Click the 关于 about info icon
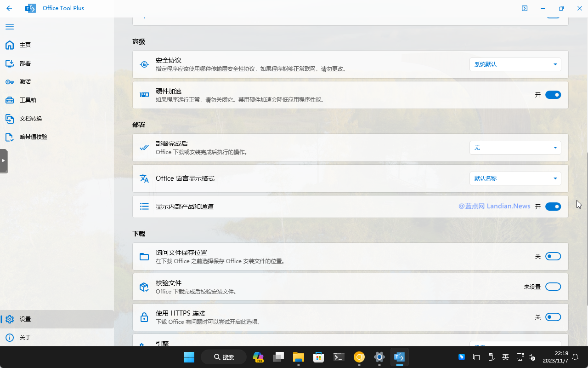 pyautogui.click(x=10, y=338)
